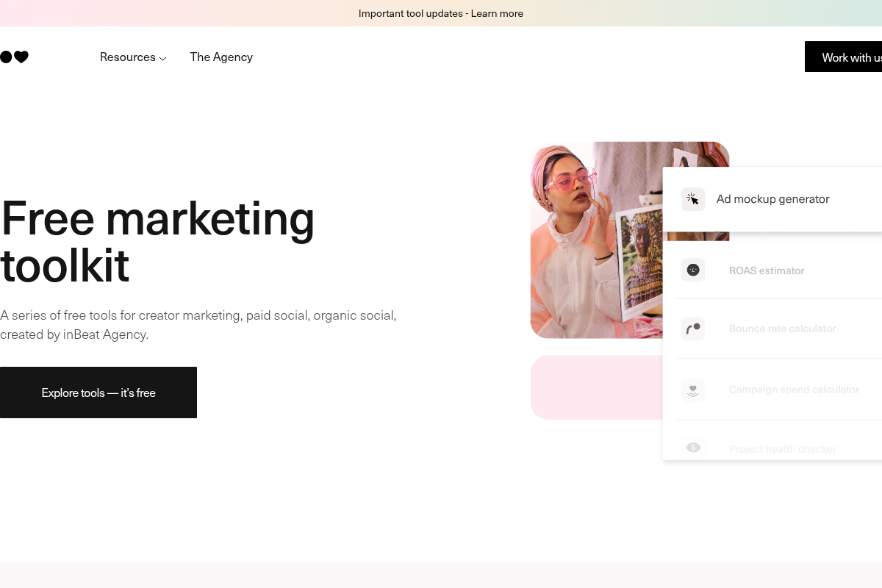Open the Campaign spend calculator label
The image size is (882, 588).
[794, 390]
